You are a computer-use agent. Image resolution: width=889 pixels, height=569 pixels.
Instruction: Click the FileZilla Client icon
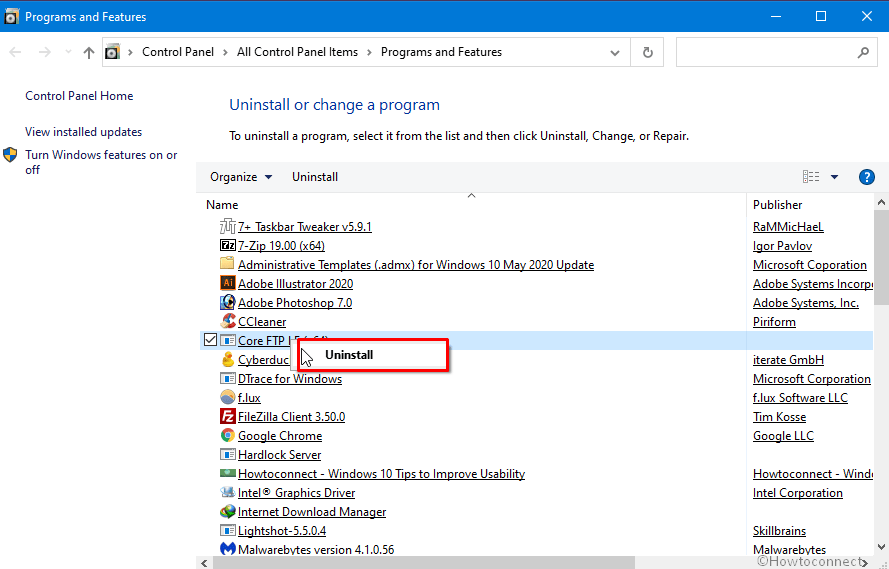click(x=227, y=416)
